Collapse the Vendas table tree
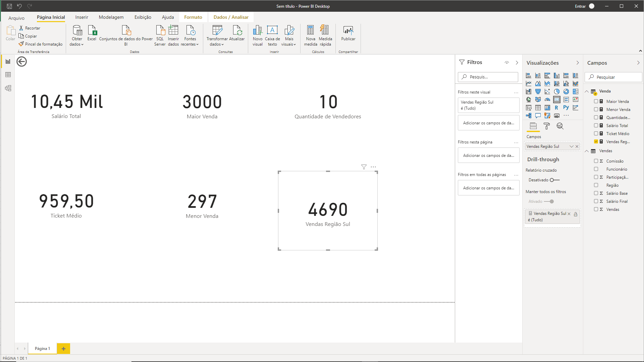 click(587, 151)
